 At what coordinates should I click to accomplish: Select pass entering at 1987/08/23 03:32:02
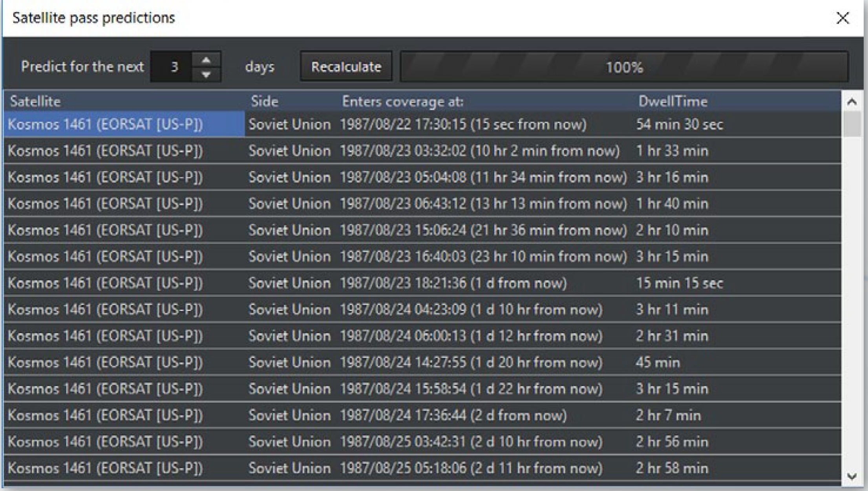pos(479,151)
